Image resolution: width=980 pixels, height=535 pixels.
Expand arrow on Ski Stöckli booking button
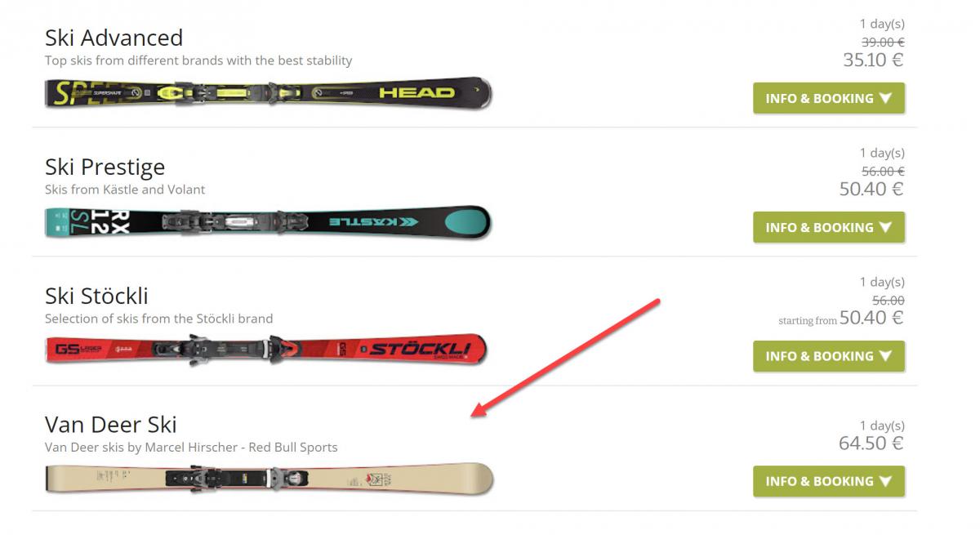pyautogui.click(x=886, y=356)
